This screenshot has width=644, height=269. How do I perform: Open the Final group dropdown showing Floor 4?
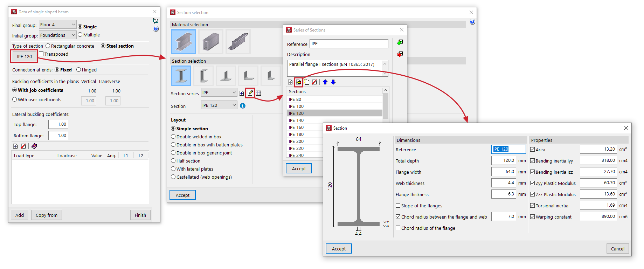point(57,25)
